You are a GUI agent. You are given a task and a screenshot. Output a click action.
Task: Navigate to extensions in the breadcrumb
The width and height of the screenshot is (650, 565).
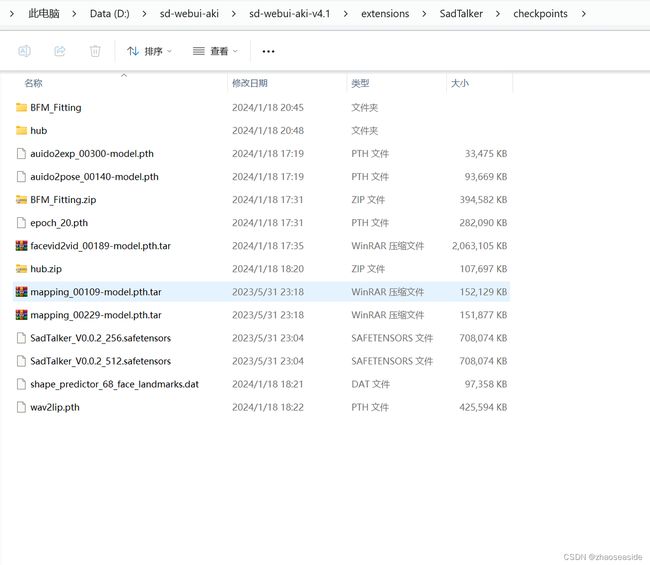pos(385,14)
